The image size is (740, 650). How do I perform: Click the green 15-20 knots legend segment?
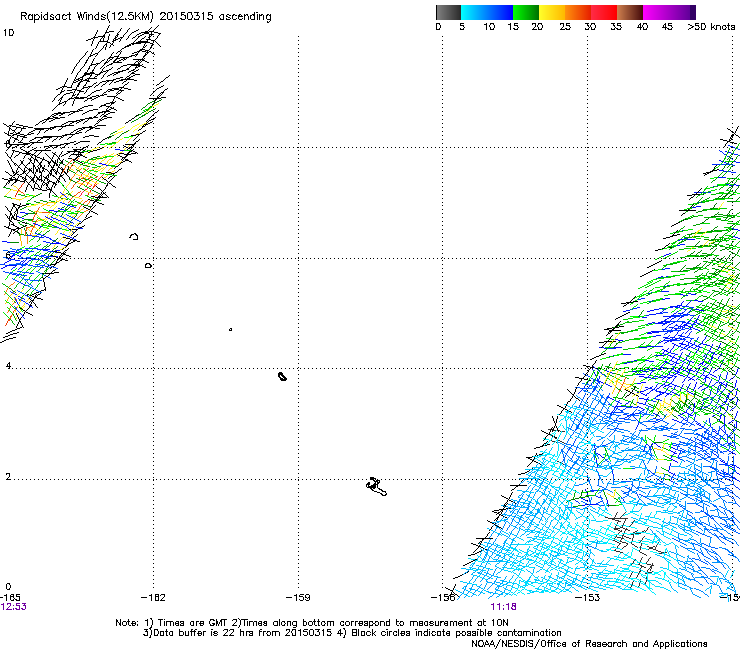[526, 12]
